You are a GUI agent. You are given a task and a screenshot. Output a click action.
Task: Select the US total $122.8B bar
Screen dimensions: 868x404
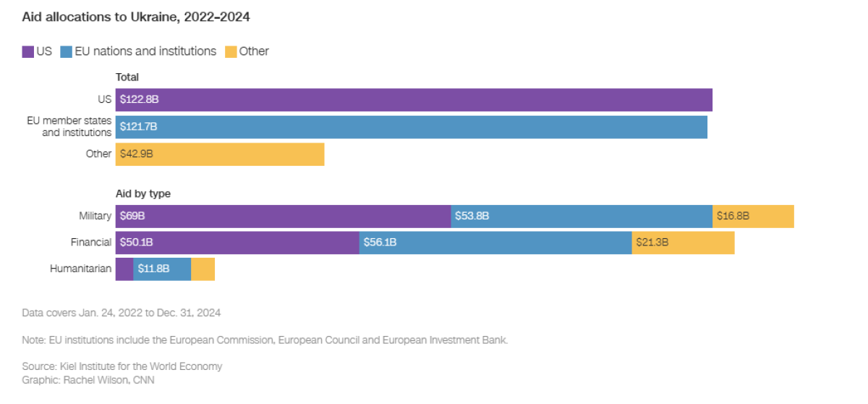coord(414,100)
